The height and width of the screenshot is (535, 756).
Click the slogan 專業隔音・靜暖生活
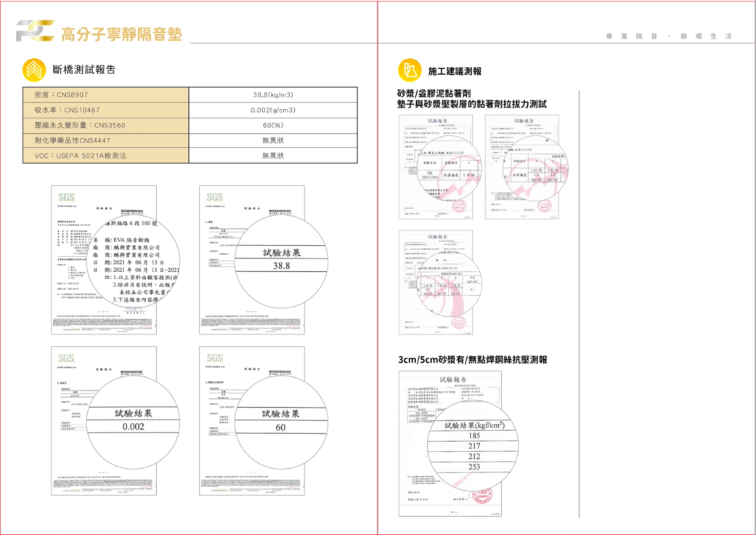669,36
